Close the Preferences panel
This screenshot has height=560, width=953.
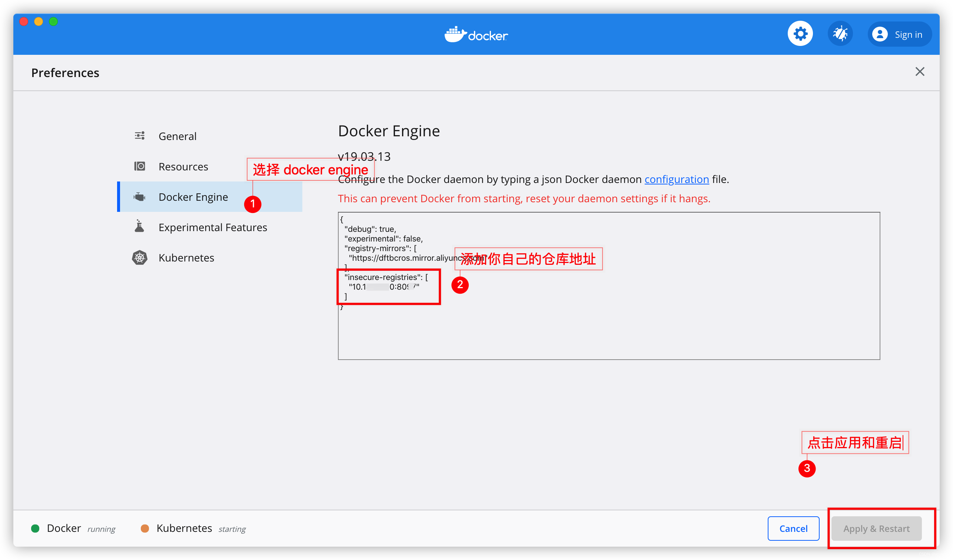pos(920,72)
